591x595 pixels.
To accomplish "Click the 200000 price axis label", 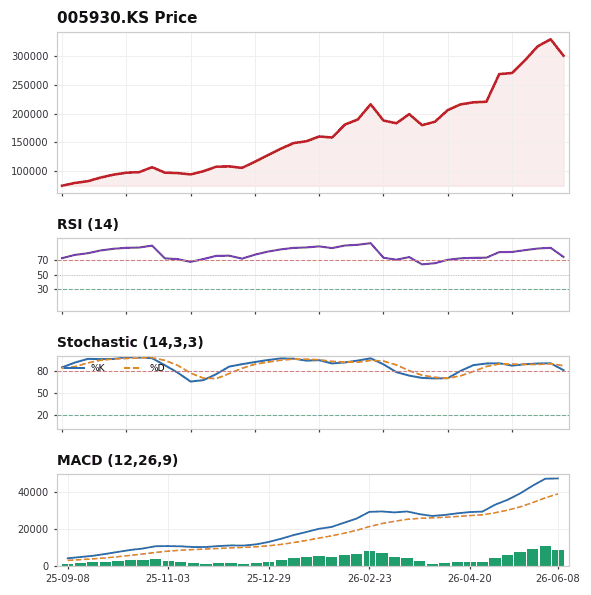I will [30, 114].
